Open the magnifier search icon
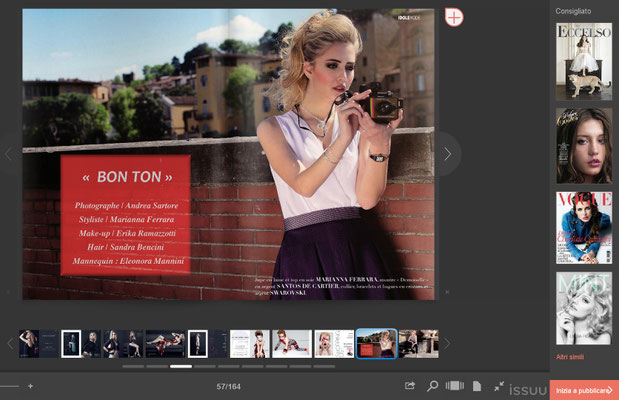The height and width of the screenshot is (400, 619). click(x=432, y=385)
